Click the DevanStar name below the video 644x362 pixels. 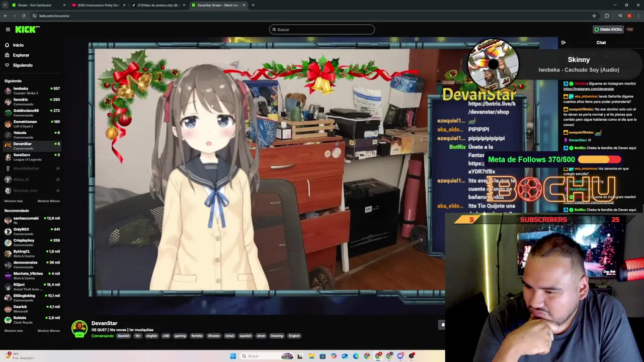104,323
